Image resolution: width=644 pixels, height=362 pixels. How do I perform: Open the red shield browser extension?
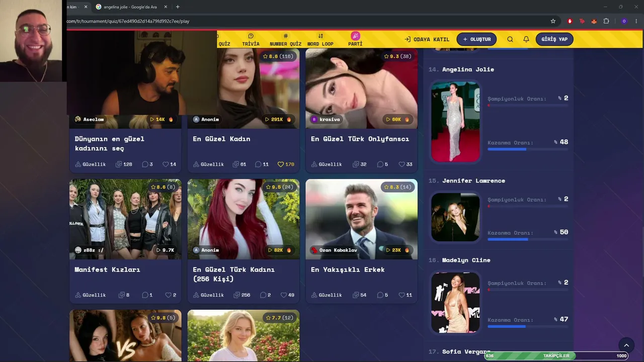pos(570,21)
